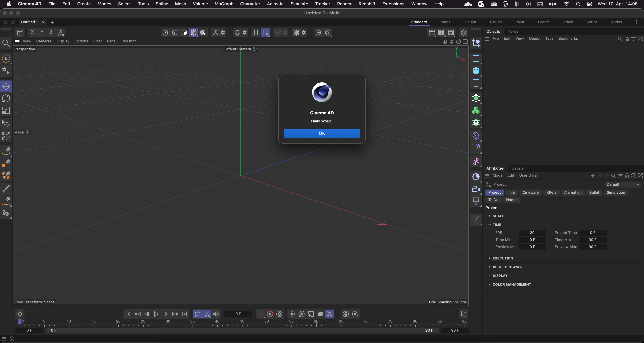This screenshot has height=343, width=644.
Task: Select the Scale tool in left toolbar
Action: pyautogui.click(x=6, y=111)
